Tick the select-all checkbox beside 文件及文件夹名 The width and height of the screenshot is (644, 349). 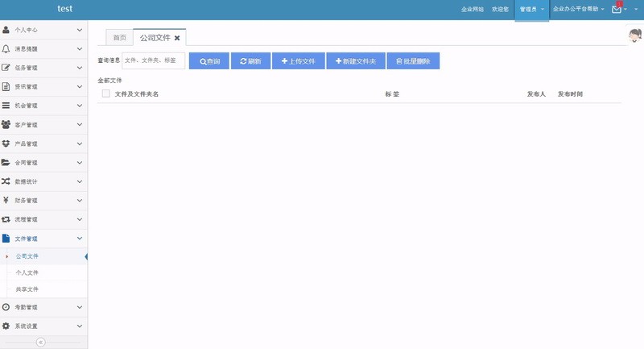pyautogui.click(x=106, y=93)
